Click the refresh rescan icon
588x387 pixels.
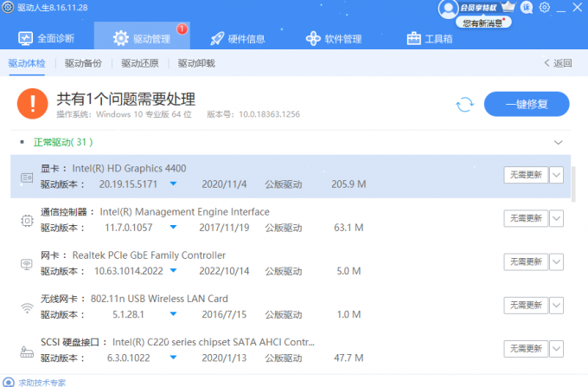click(x=465, y=104)
